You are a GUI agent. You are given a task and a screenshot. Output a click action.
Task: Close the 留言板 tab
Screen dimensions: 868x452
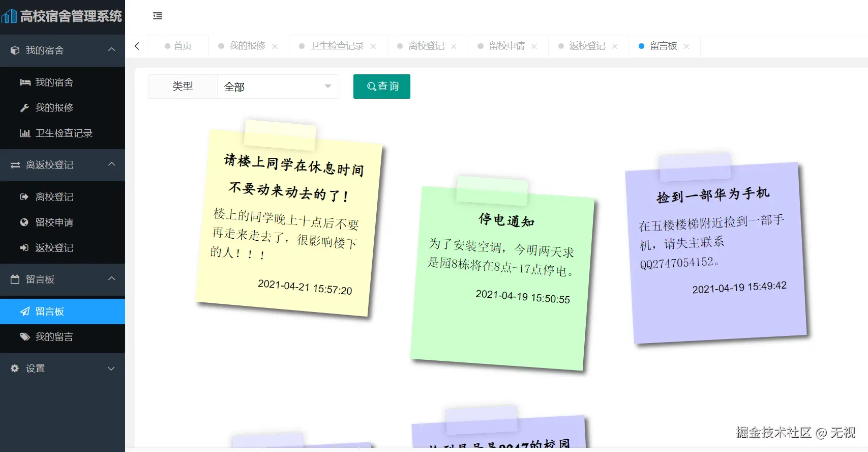coord(686,46)
